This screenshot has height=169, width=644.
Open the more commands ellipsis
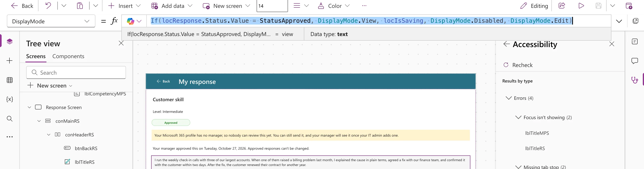(364, 5)
